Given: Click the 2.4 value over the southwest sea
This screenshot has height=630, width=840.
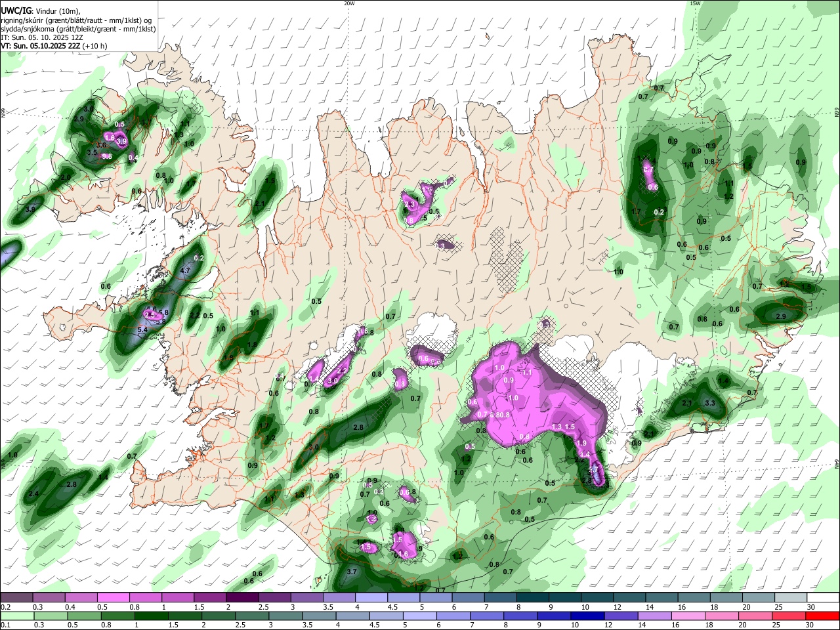Looking at the screenshot, I should pyautogui.click(x=33, y=493).
